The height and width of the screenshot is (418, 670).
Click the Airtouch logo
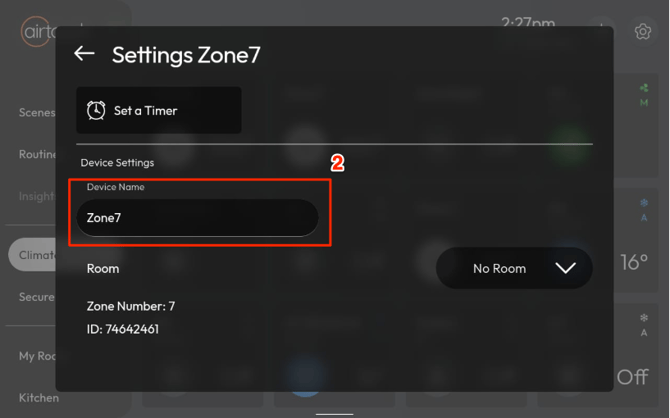(36, 32)
